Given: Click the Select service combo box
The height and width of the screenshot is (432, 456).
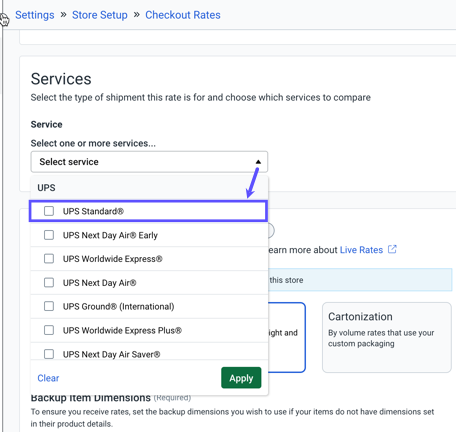Looking at the screenshot, I should pos(149,162).
